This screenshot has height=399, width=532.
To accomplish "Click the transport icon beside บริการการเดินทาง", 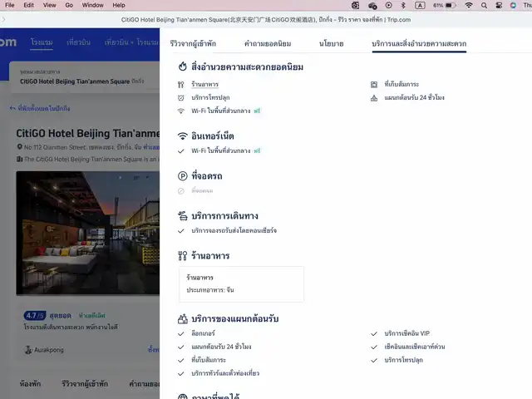I will click(183, 216).
